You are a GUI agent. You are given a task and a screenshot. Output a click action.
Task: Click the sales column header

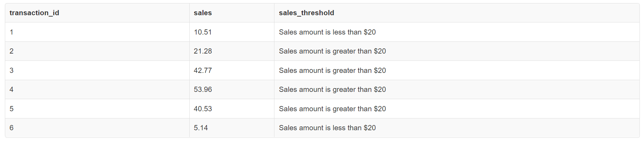[x=203, y=13]
